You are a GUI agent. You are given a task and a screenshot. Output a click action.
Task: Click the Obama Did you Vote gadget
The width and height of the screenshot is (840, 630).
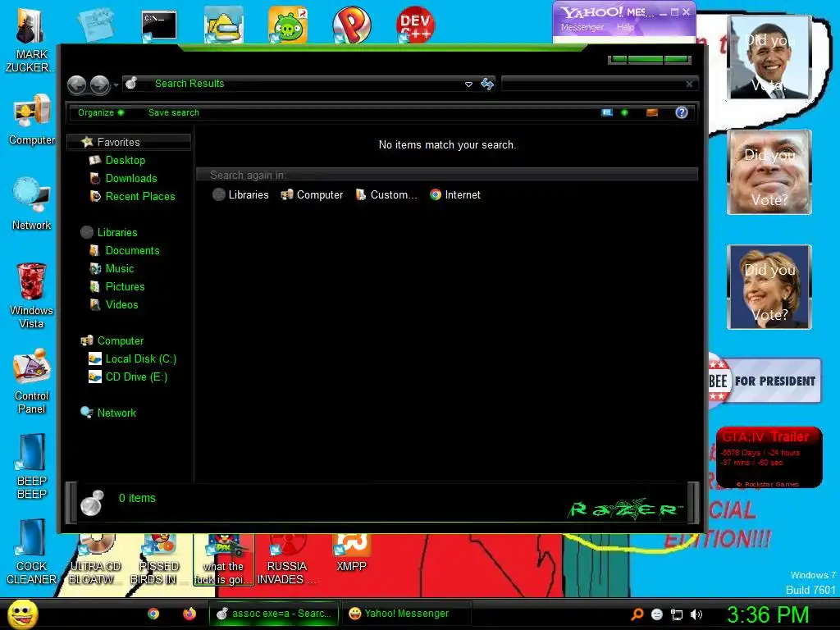pos(769,57)
